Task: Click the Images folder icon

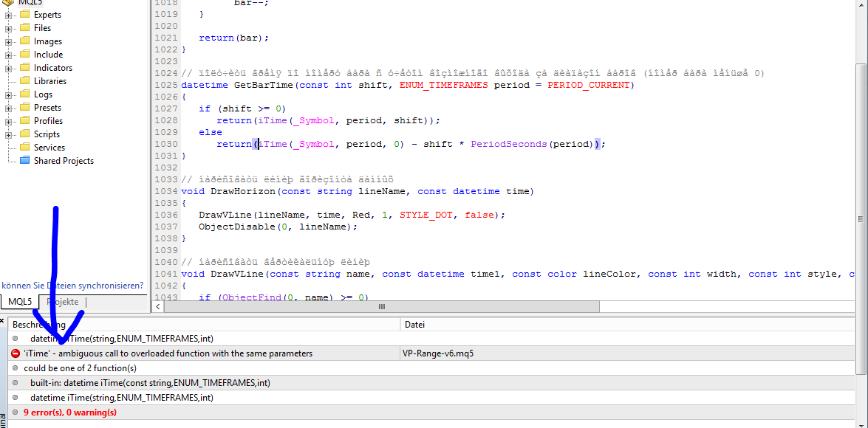Action: point(24,41)
